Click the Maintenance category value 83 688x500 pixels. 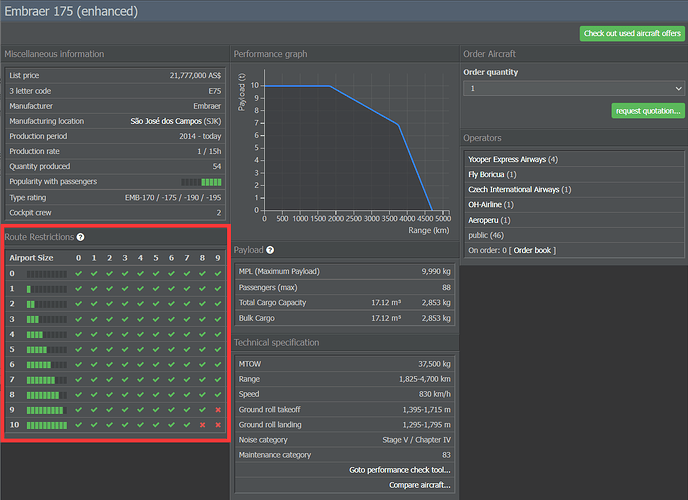click(x=446, y=455)
